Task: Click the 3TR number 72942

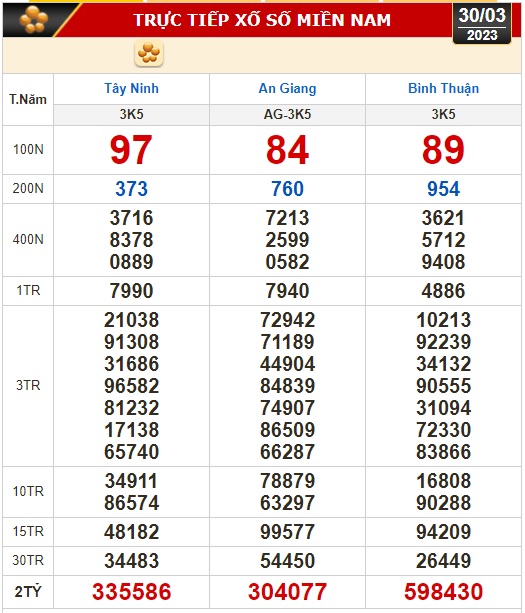Action: pos(287,320)
